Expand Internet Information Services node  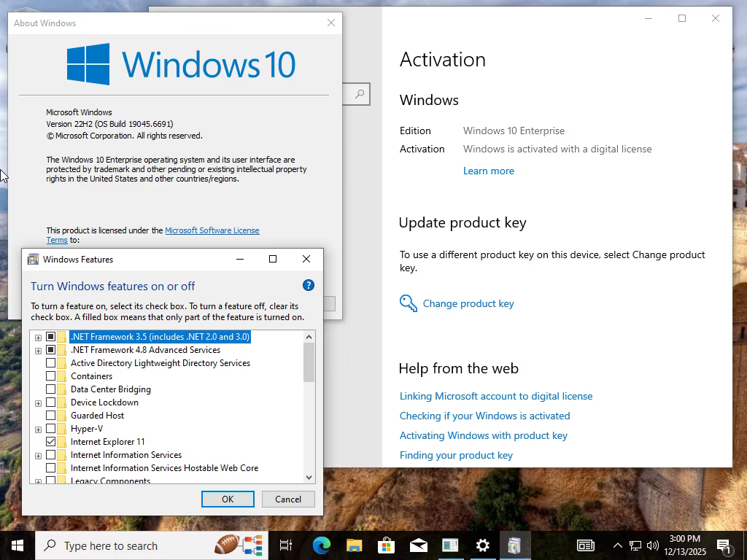point(38,456)
